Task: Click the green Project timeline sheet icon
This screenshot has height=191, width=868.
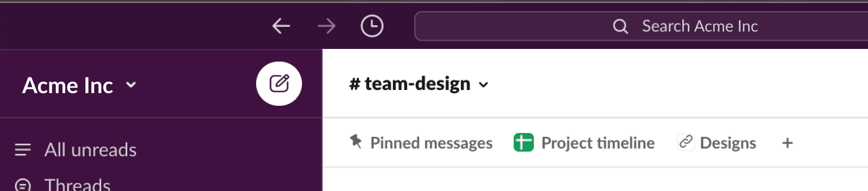Action: pyautogui.click(x=523, y=142)
